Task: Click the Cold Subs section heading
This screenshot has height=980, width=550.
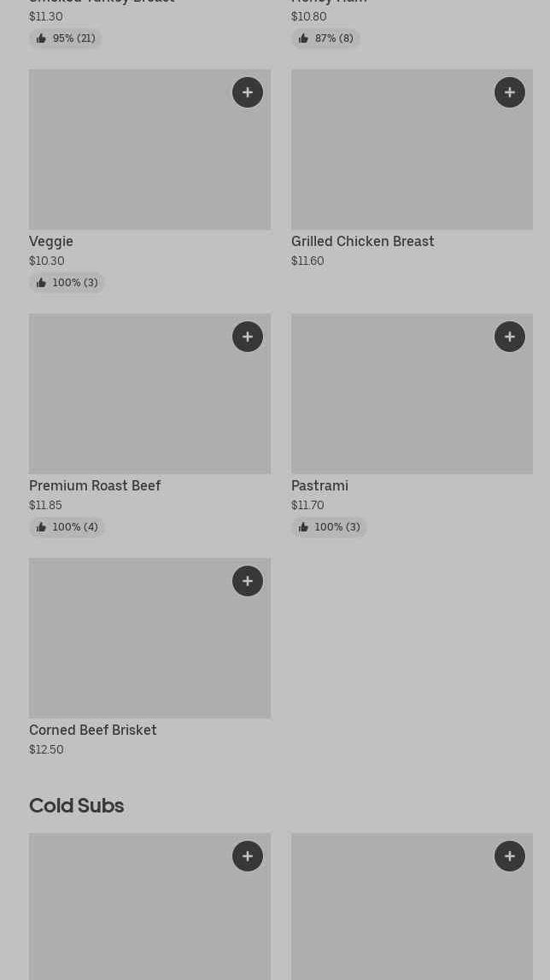Action: (x=77, y=805)
